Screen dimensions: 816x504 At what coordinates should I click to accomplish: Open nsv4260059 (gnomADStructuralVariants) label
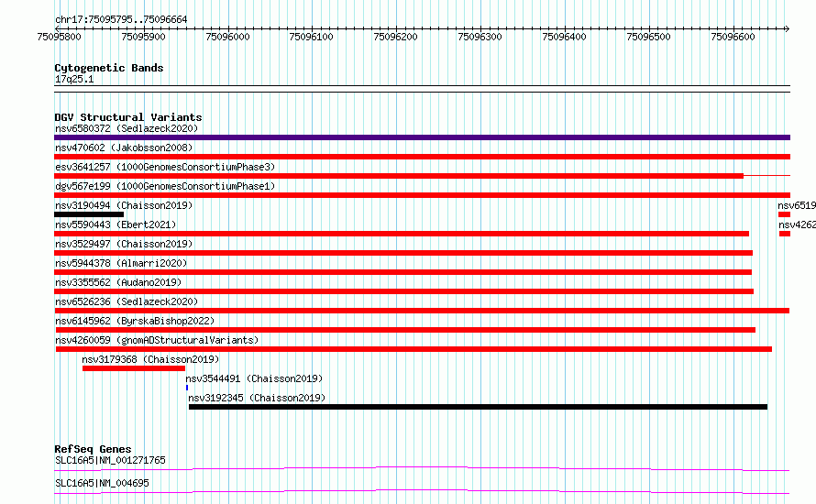[x=157, y=340]
